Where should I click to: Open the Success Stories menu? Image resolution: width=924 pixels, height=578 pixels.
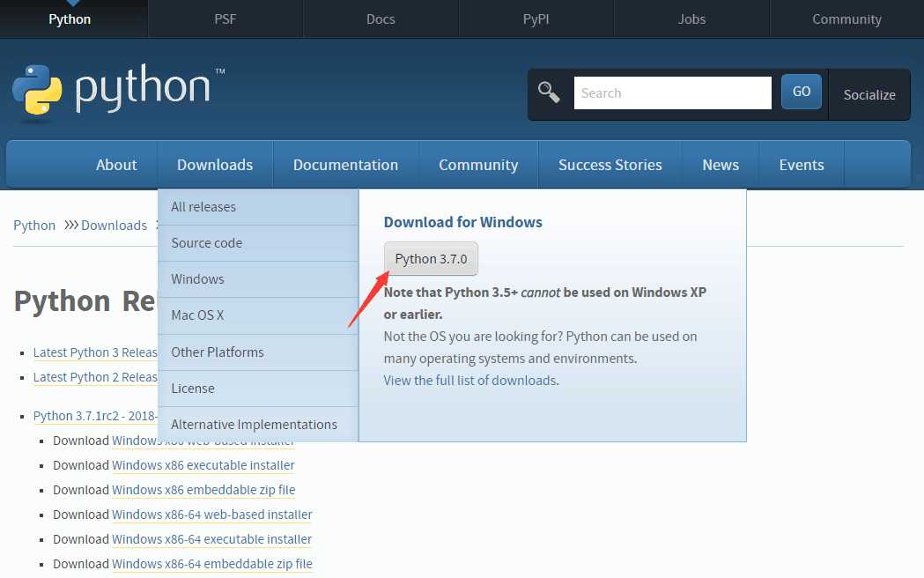(x=610, y=165)
